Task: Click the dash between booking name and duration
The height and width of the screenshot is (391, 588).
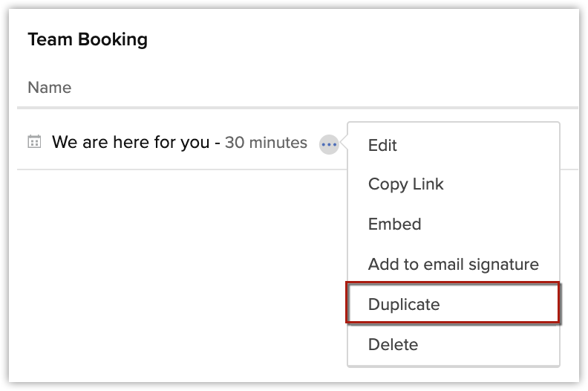Action: [217, 143]
